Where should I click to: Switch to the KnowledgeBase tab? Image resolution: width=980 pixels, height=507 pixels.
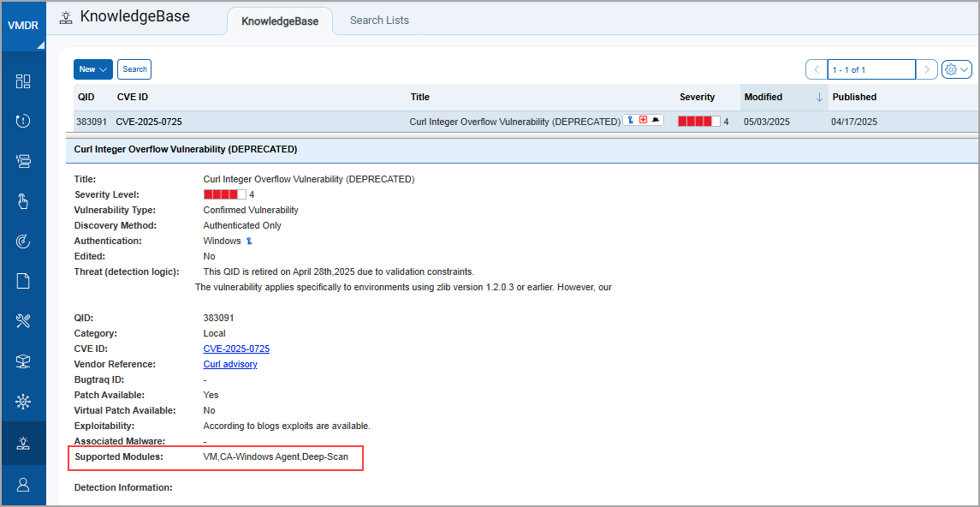point(280,21)
